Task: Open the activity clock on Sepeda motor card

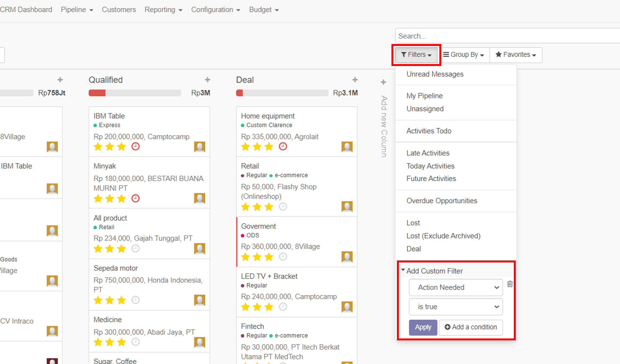Action: [135, 300]
